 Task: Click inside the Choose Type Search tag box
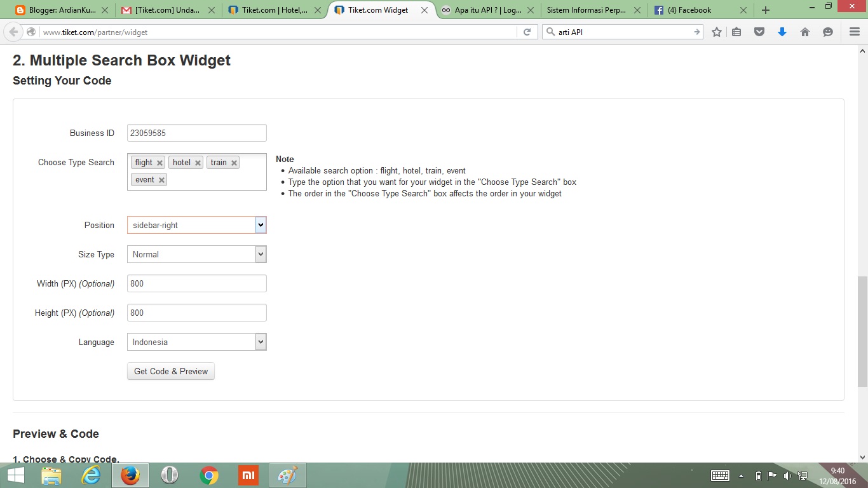click(x=197, y=172)
